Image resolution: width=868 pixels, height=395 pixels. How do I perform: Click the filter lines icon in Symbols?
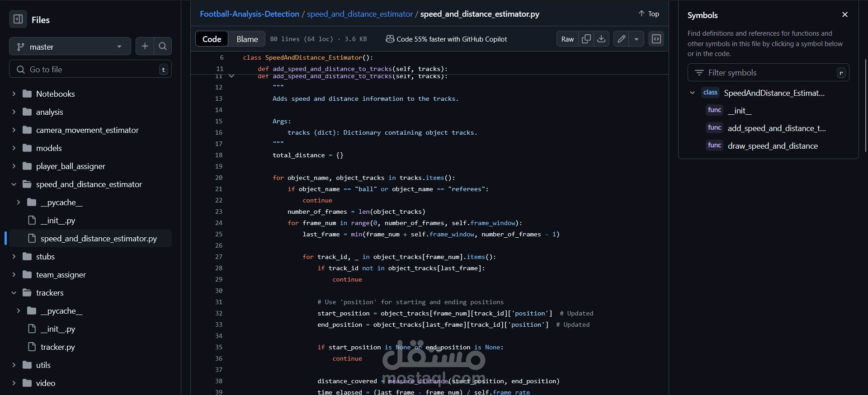pos(699,73)
